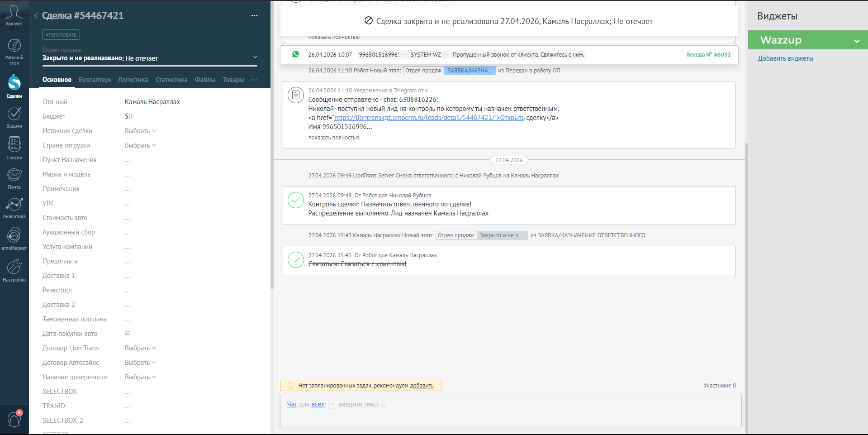Click the Пункт Назначения field value
The image size is (868, 435).
point(128,160)
